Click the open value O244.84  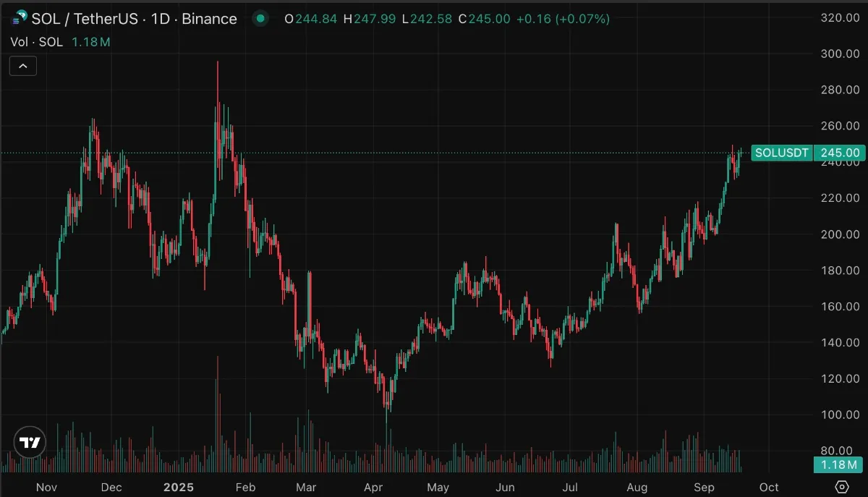click(310, 19)
